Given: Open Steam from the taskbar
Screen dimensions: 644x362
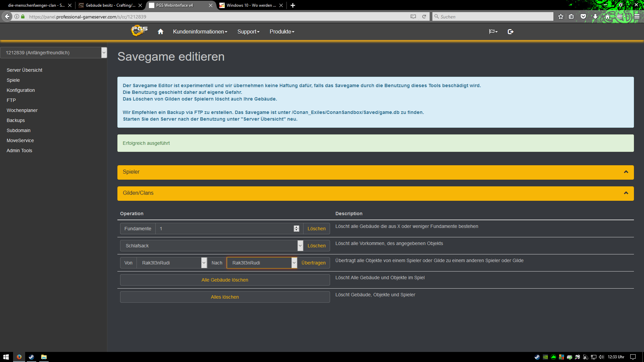Looking at the screenshot, I should [31, 357].
